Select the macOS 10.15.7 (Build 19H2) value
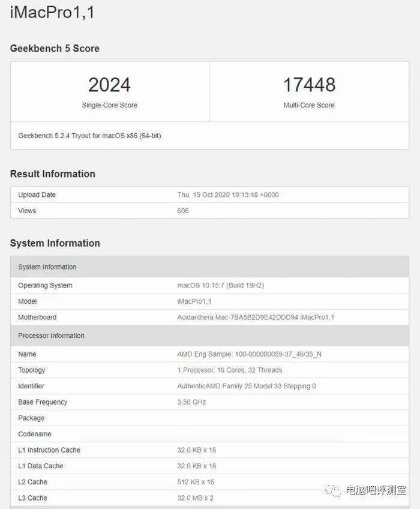420x509 pixels. coord(221,285)
